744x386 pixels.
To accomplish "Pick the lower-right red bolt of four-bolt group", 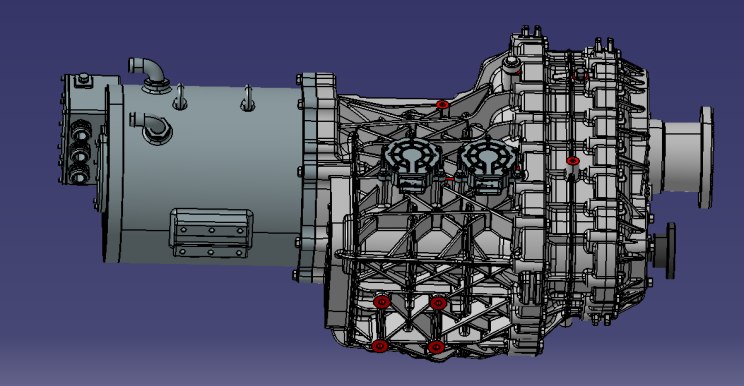I will tap(436, 347).
